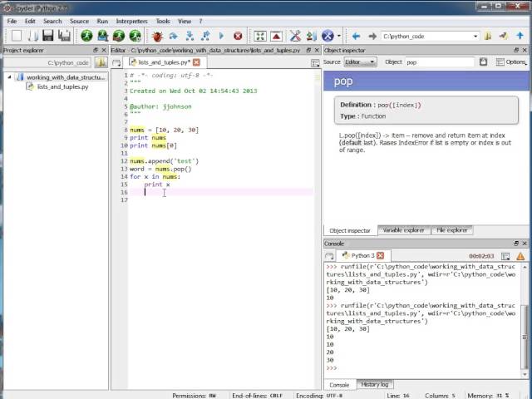The height and width of the screenshot is (399, 532).
Task: Open the working directory C:\python_code combo box
Action: [431, 36]
